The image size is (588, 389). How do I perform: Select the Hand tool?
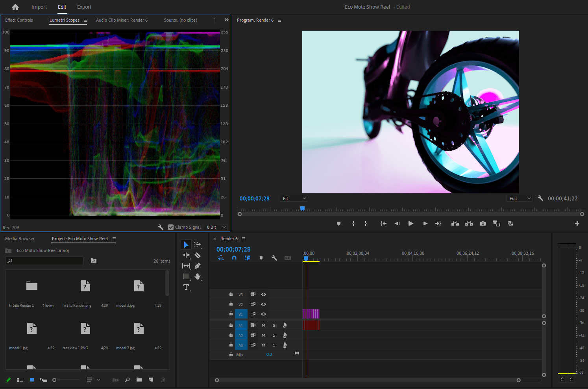pyautogui.click(x=198, y=276)
